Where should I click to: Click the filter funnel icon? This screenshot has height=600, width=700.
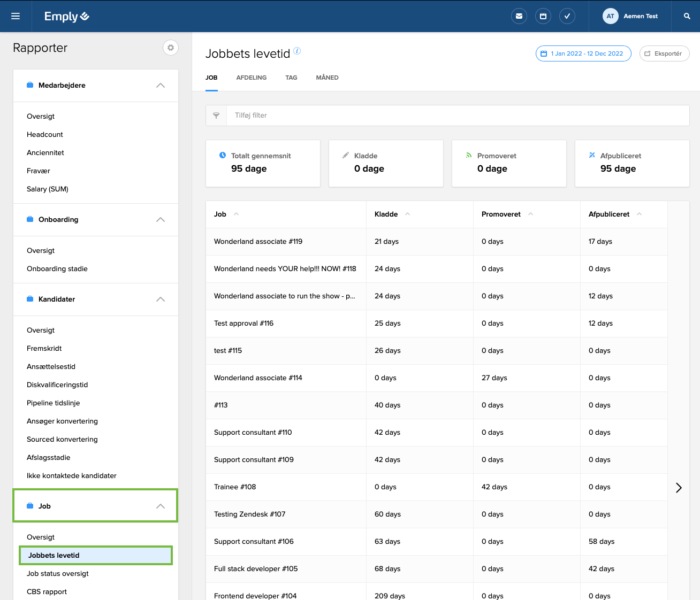coord(216,116)
